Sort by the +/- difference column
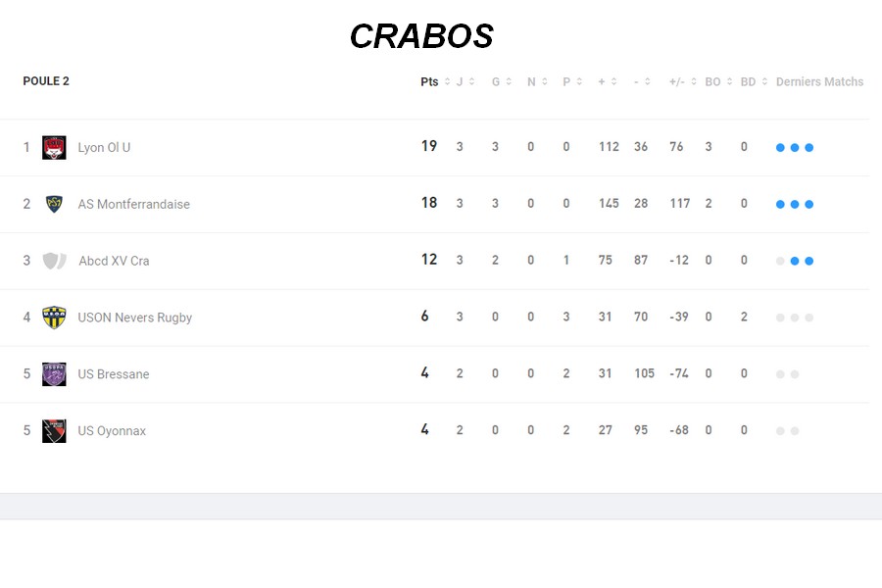Screen dimensions: 882x588 coord(683,82)
